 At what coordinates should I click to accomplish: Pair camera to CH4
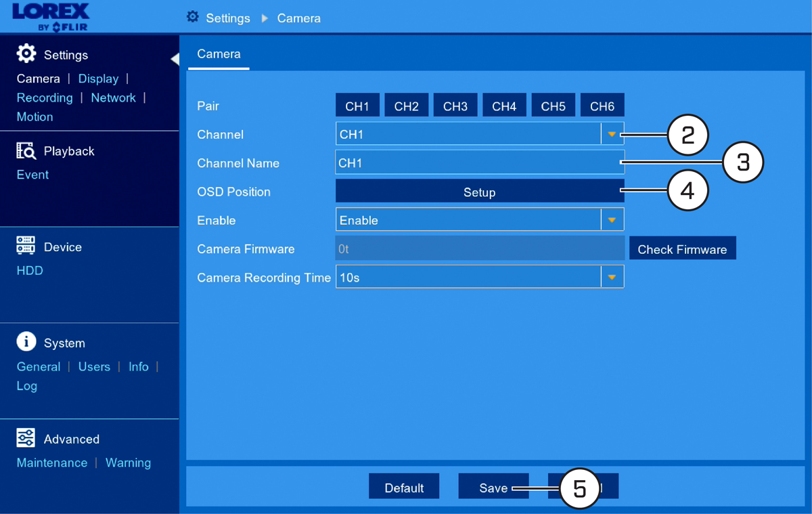[504, 106]
